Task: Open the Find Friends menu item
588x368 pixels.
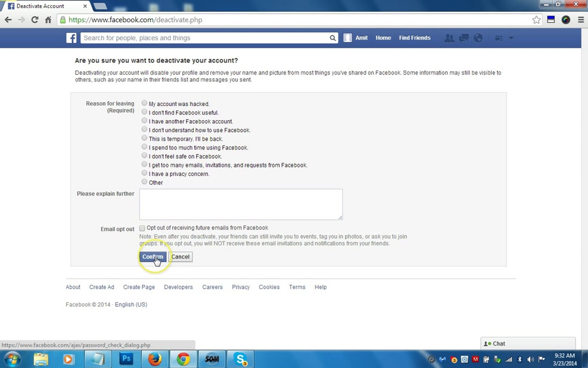Action: (x=414, y=38)
